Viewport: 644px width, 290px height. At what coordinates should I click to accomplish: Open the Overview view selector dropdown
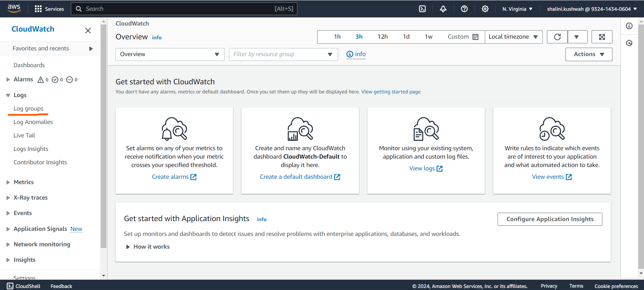click(x=170, y=54)
